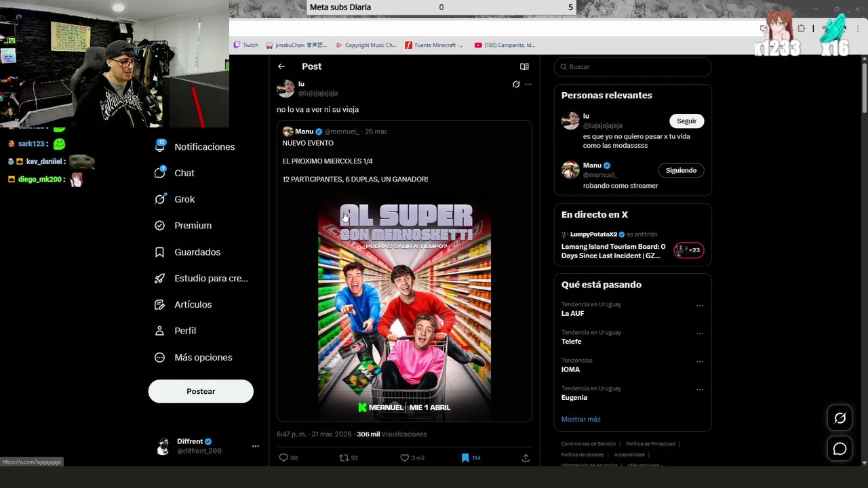868x488 pixels.
Task: Open Notificaciones in the sidebar
Action: click(x=195, y=146)
